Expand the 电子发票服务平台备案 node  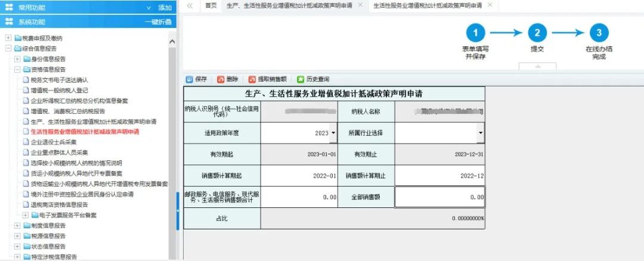click(x=26, y=215)
